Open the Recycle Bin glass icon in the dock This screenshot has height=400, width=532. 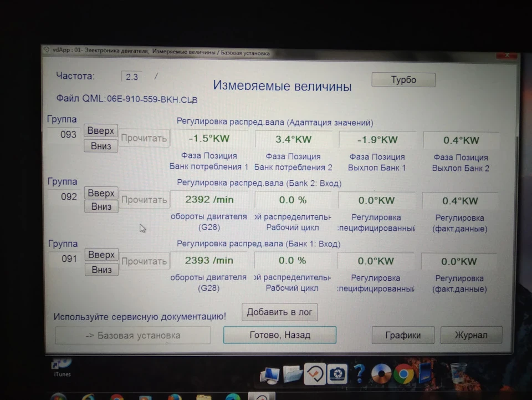pyautogui.click(x=458, y=373)
